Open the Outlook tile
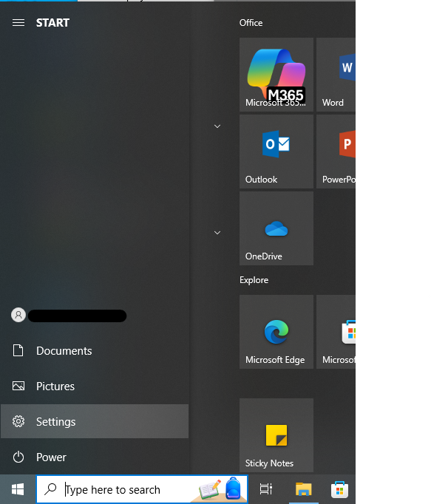The width and height of the screenshot is (431, 504). (x=276, y=151)
